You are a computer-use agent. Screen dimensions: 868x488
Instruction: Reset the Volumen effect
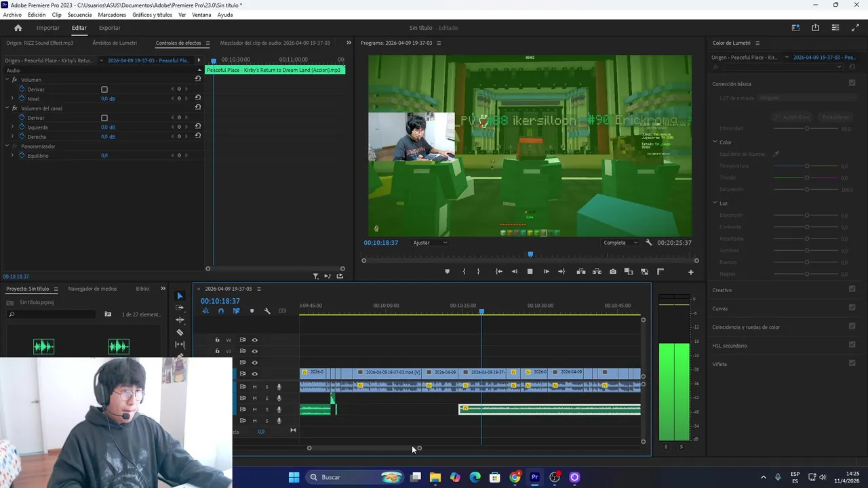198,79
